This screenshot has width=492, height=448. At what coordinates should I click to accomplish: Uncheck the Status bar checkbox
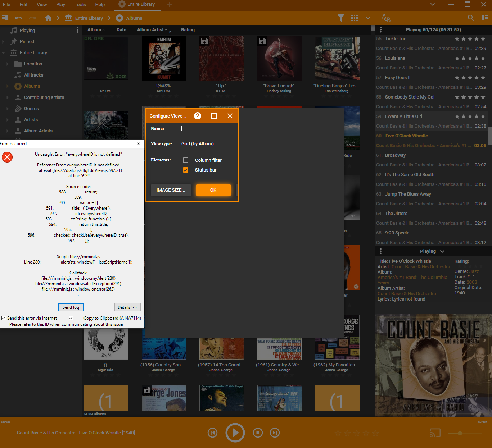(x=186, y=170)
